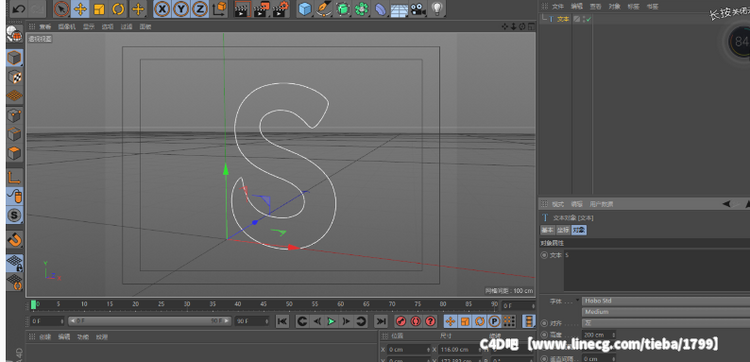Toggle the green check enable mark on 文本 object
Image resolution: width=750 pixels, height=362 pixels.
(x=588, y=19)
